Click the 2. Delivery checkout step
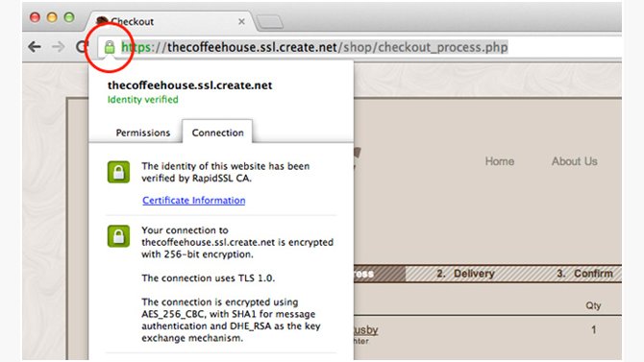The height and width of the screenshot is (362, 644). coord(465,274)
